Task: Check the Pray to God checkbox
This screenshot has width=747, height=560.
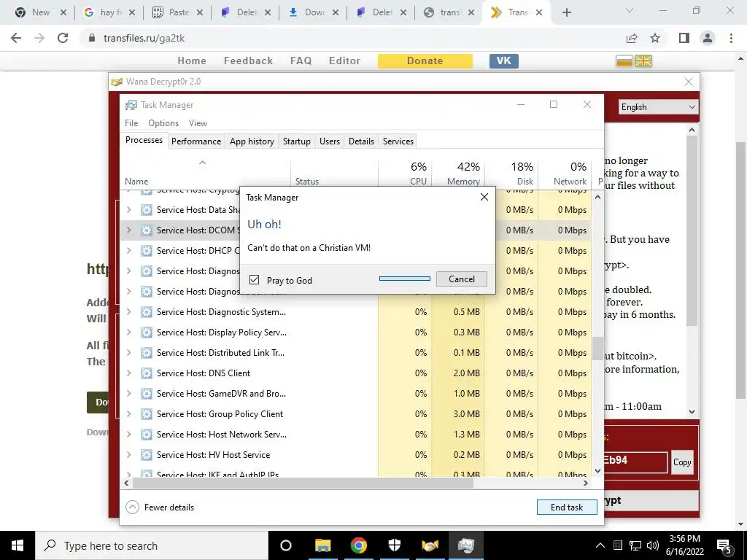Action: coord(255,279)
